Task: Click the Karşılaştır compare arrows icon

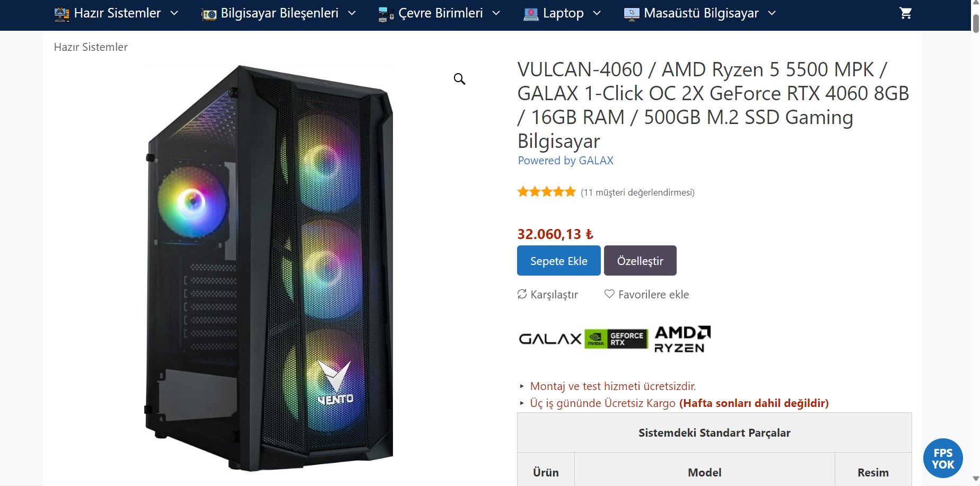Action: click(522, 294)
